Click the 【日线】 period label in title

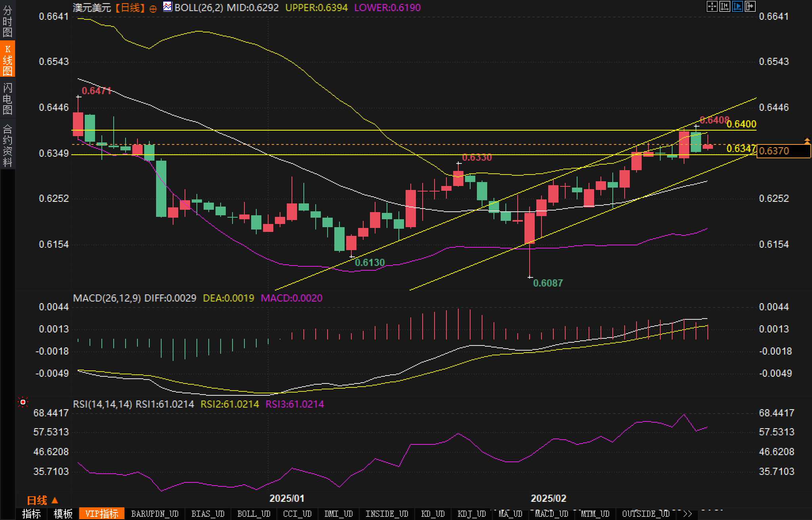130,8
